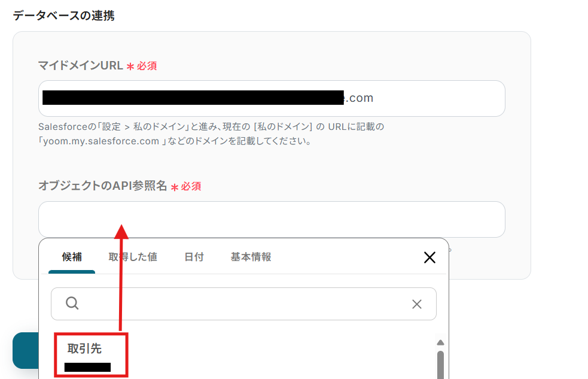Viewport: 588px width, 379px height.
Task: Open the 日付 tab
Action: pyautogui.click(x=194, y=257)
